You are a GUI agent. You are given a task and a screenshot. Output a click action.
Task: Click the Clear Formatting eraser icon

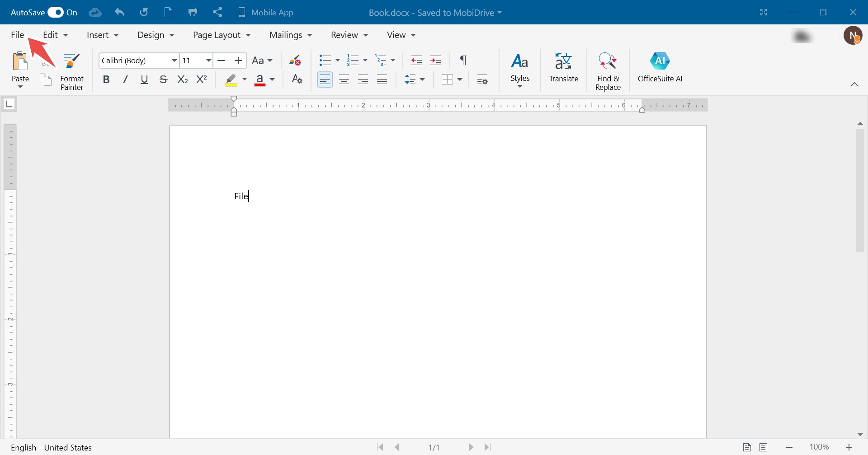pos(295,61)
